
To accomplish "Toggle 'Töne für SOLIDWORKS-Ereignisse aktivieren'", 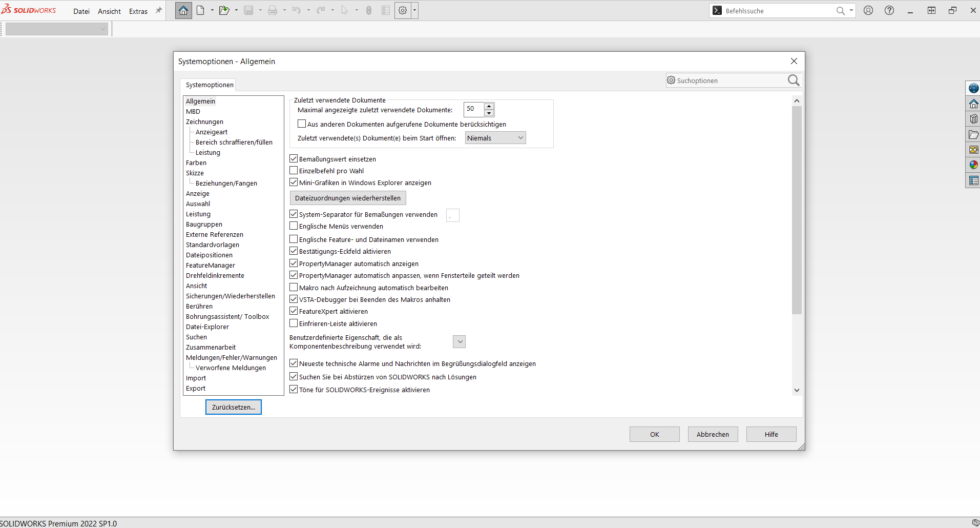I will click(x=294, y=390).
